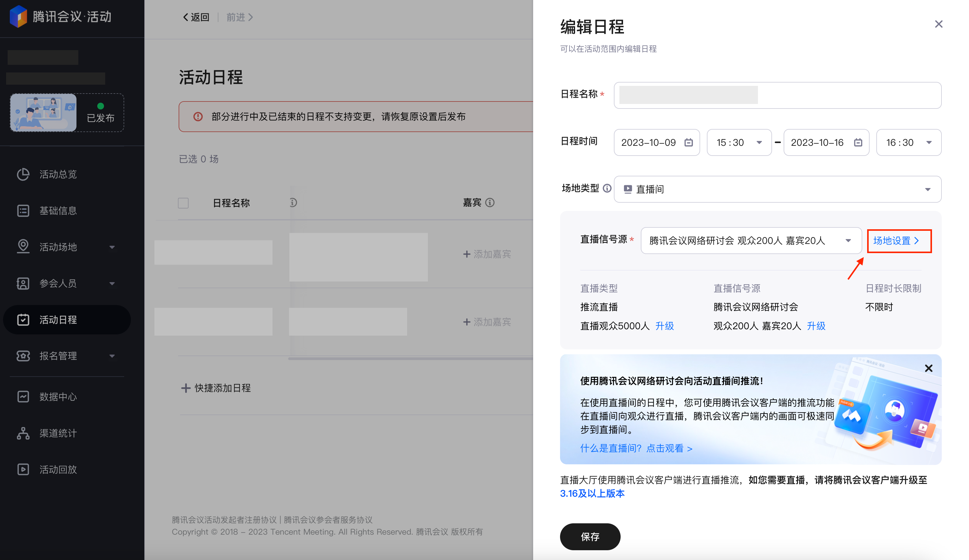
Task: Click the Tencent Meeting logo icon
Action: [x=18, y=17]
